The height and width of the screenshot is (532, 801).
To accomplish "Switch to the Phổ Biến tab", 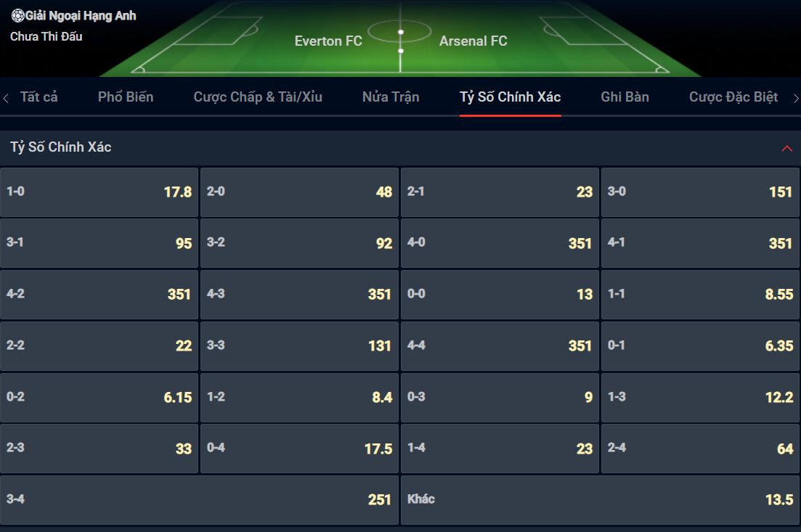I will coord(126,97).
